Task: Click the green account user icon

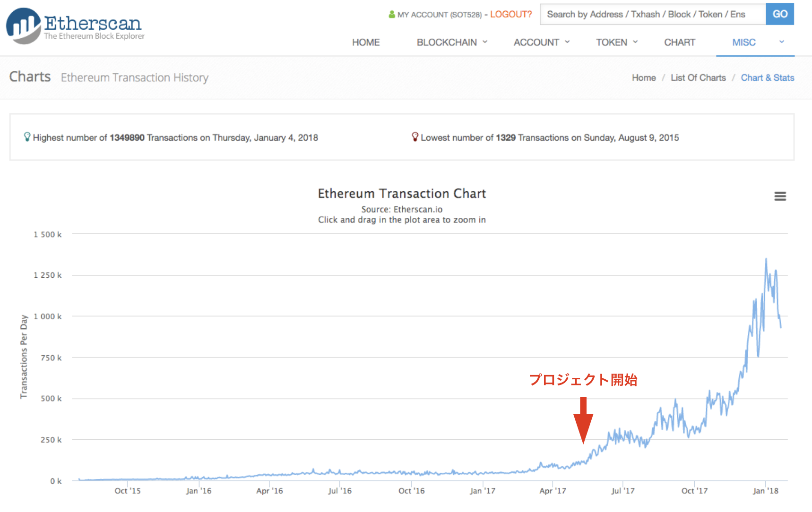Action: coord(391,15)
